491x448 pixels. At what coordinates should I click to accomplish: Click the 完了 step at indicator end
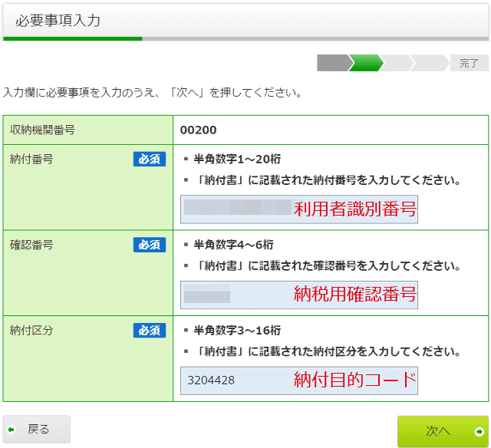(468, 63)
